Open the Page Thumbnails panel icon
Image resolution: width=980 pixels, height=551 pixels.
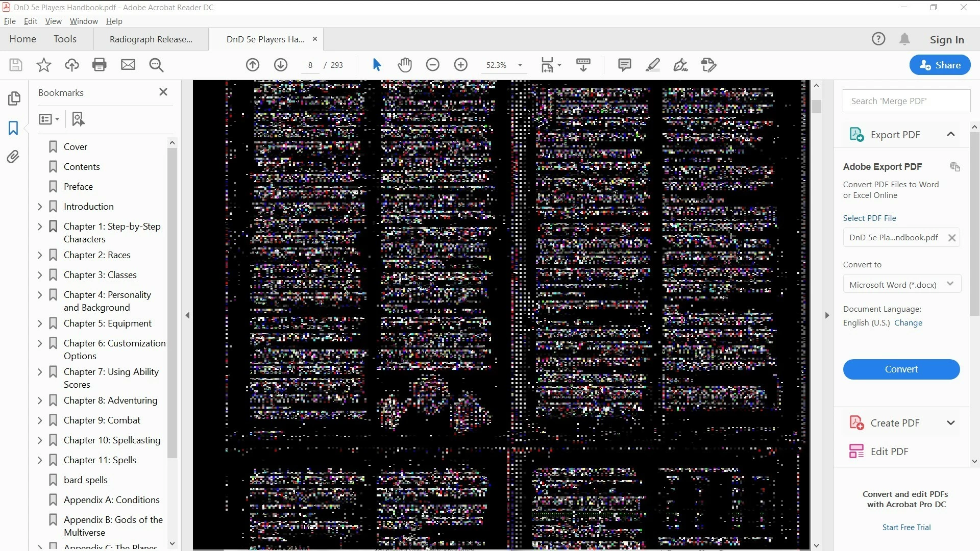pos(14,98)
